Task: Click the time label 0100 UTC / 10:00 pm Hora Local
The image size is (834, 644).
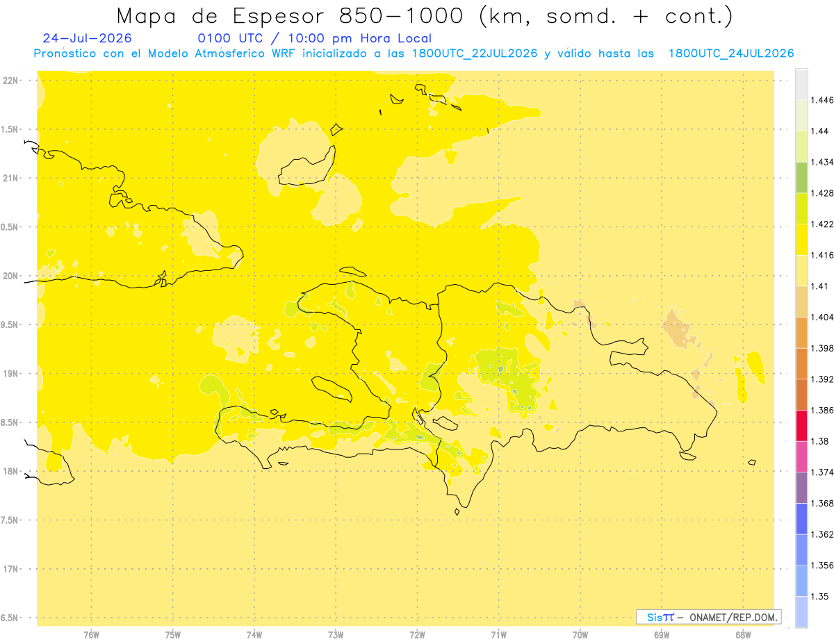Action: tap(315, 38)
